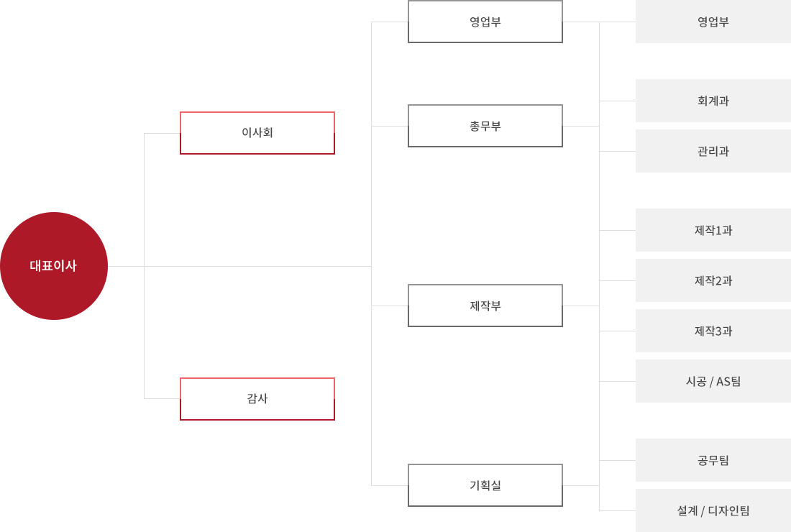
Task: Select the 이사회 box
Action: click(x=257, y=133)
